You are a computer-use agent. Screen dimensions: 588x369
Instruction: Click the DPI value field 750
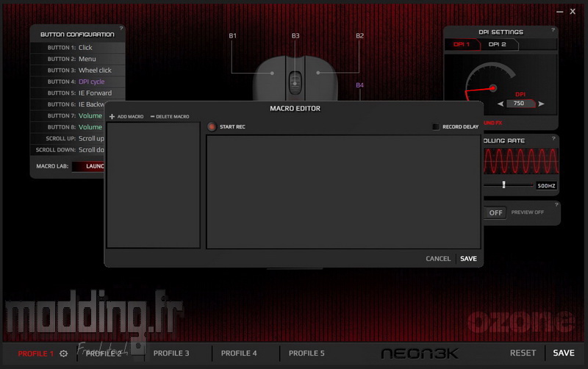coord(520,104)
